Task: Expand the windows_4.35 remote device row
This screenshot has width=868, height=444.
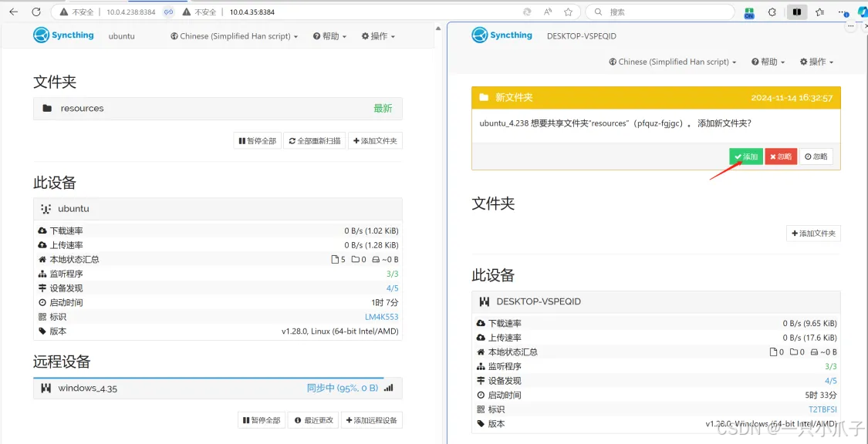Action: pos(218,388)
